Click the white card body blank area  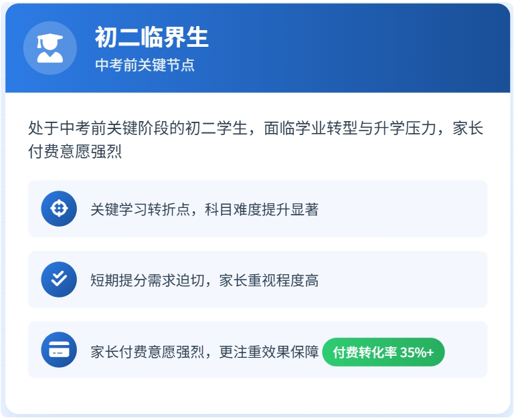click(x=258, y=396)
